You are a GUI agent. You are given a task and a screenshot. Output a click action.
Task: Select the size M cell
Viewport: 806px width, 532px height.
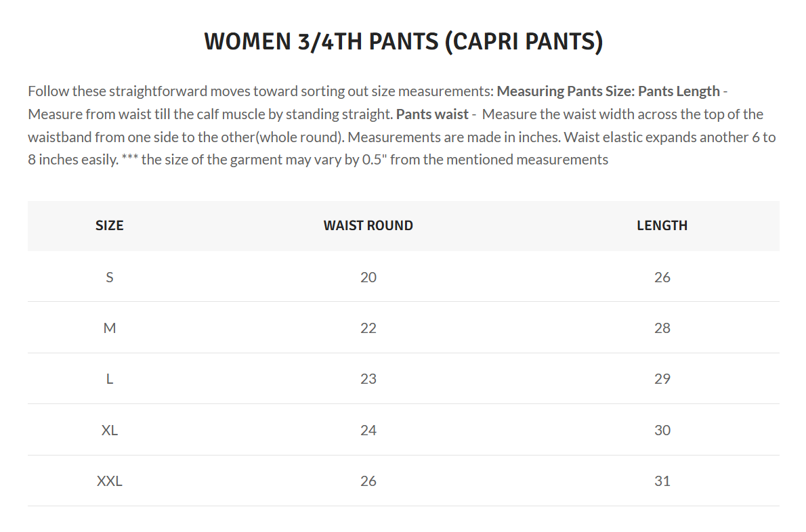pyautogui.click(x=110, y=328)
